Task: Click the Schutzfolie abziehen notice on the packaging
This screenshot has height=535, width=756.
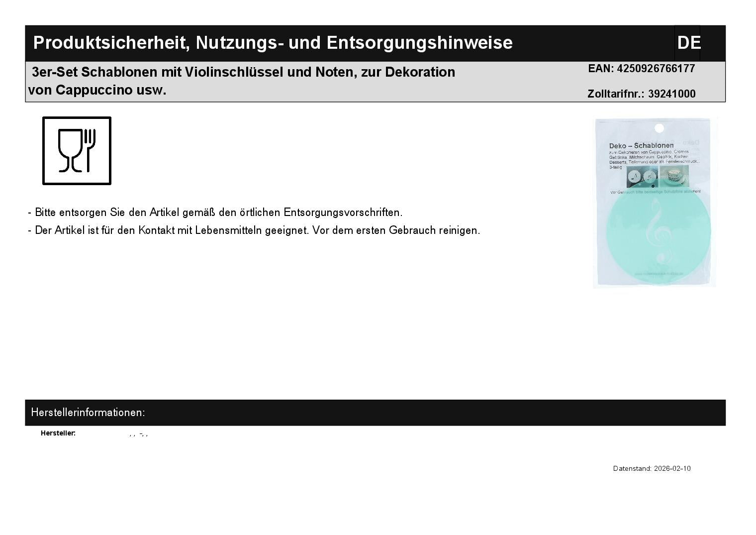Action: click(655, 192)
